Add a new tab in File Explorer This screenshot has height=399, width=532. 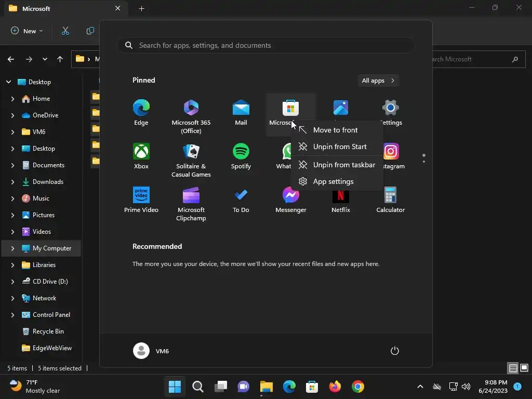click(142, 8)
